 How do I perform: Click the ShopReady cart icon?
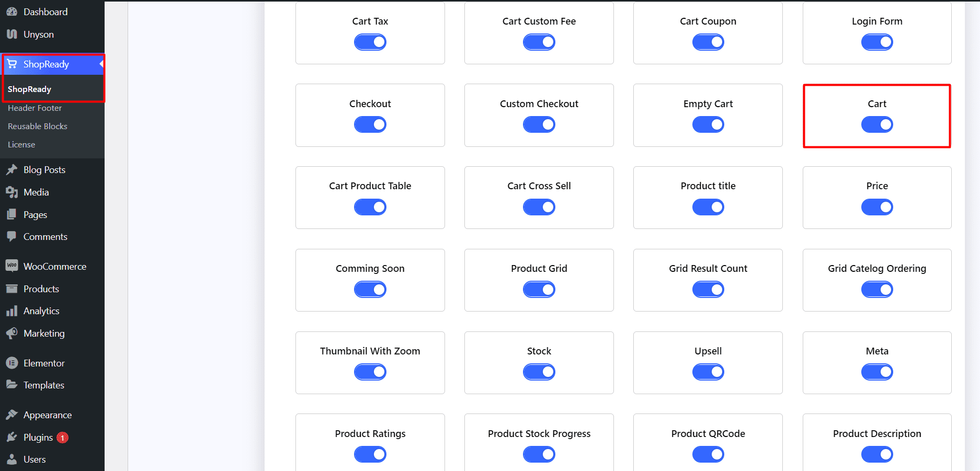tap(12, 64)
